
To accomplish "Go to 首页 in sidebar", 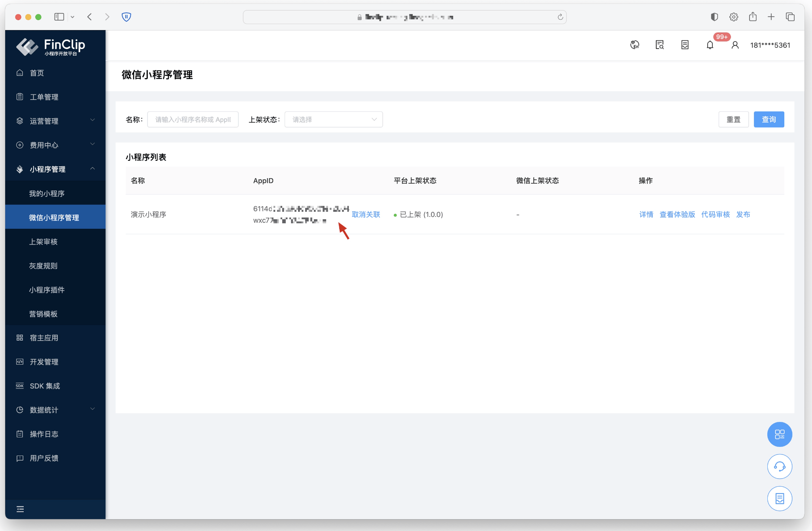I will pyautogui.click(x=55, y=73).
